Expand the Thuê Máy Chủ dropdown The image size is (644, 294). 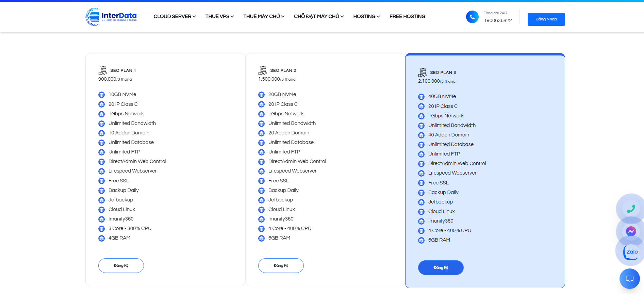click(264, 16)
